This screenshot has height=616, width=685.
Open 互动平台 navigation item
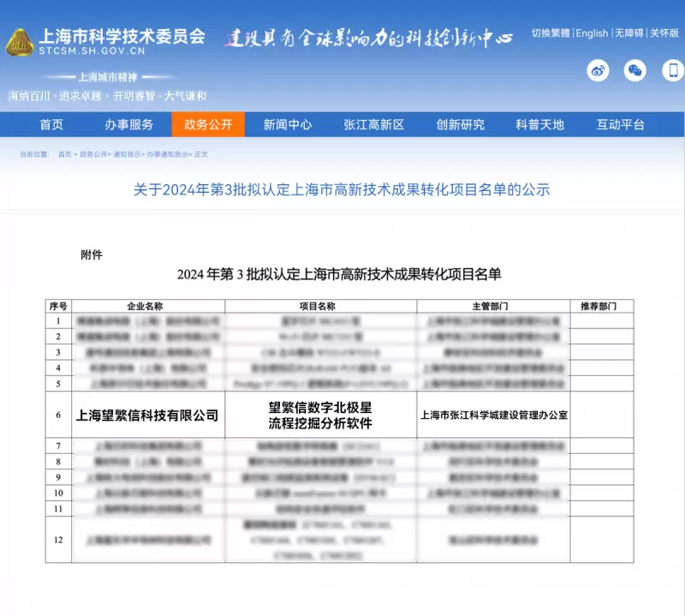[x=620, y=124]
